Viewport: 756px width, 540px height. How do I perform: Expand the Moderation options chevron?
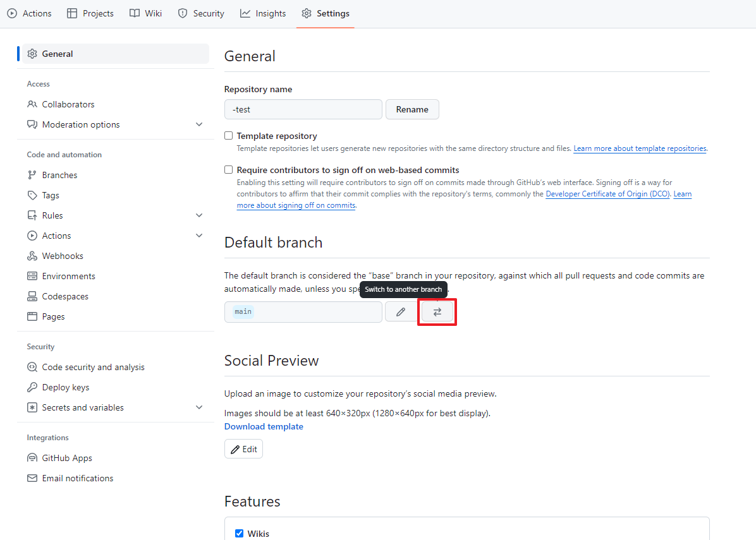point(199,124)
